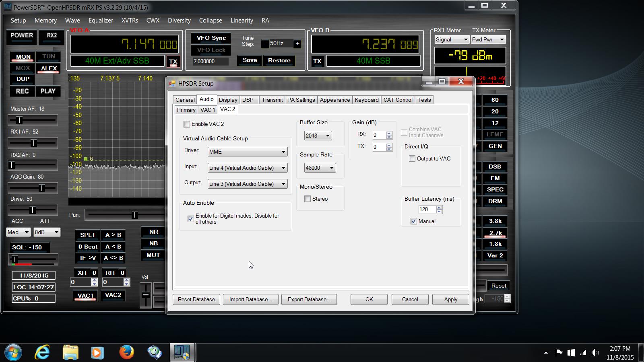
Task: Increase the tune step with plus button
Action: (297, 43)
